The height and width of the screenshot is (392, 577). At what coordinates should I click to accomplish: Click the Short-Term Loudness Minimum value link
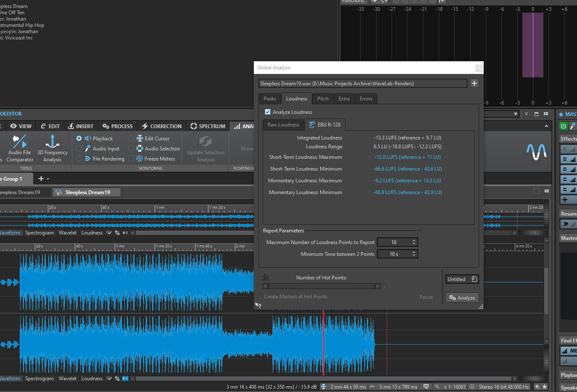coord(408,169)
